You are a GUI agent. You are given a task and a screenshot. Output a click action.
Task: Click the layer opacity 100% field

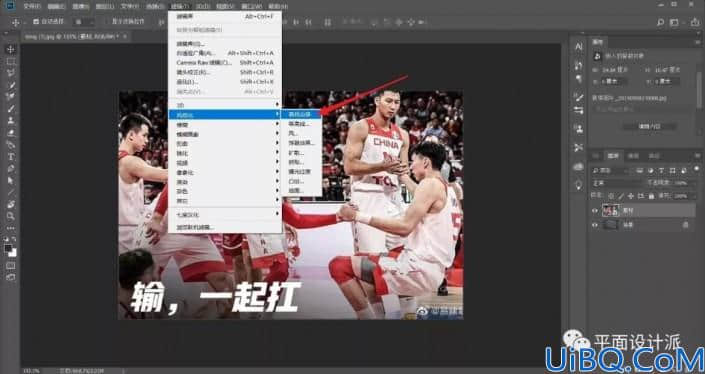[x=681, y=183]
